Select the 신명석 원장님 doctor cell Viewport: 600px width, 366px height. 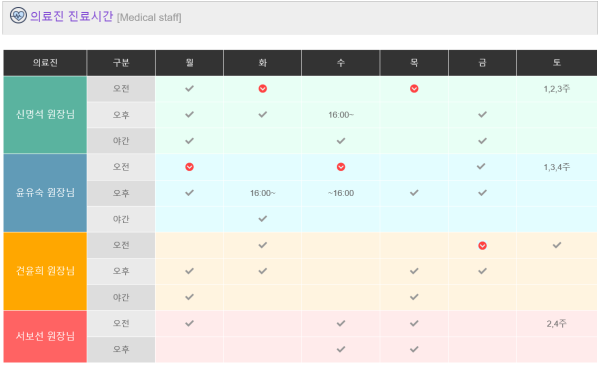point(45,114)
